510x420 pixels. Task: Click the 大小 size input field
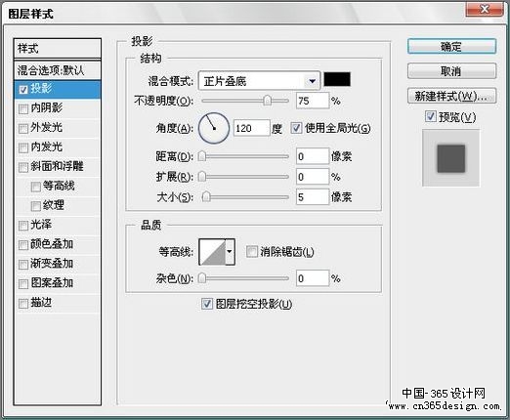313,197
